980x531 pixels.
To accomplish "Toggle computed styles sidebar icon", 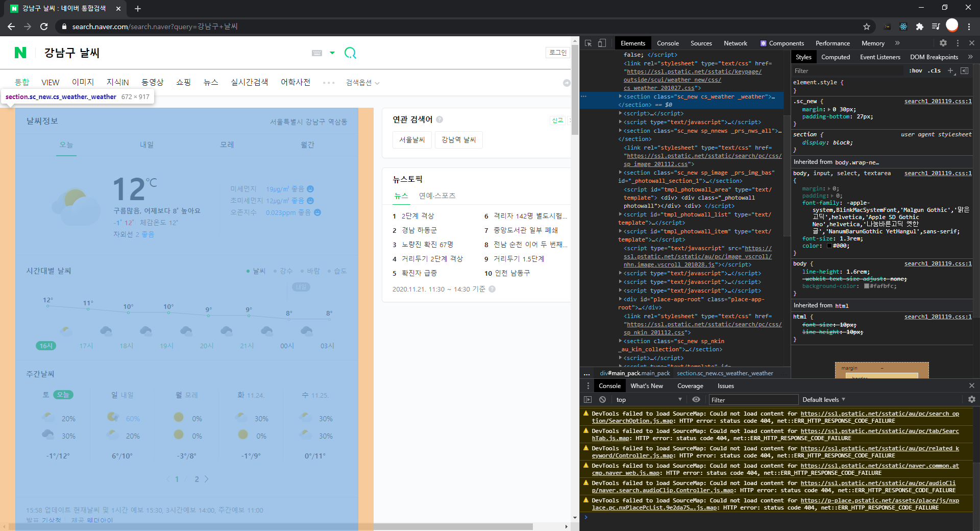I will 964,71.
